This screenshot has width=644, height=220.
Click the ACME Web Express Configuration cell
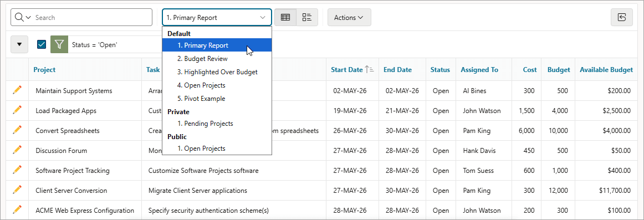(85, 211)
